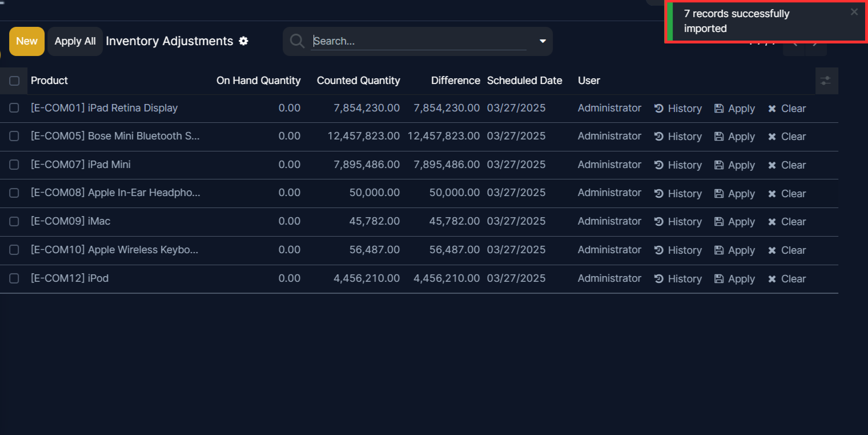Open the adjustable columns settings icon
Image resolution: width=868 pixels, height=435 pixels.
coord(826,81)
